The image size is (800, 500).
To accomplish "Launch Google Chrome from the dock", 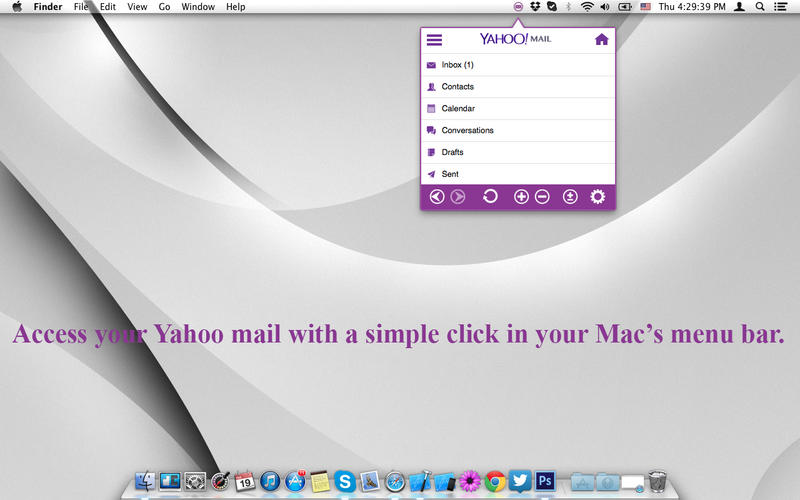I will point(495,481).
